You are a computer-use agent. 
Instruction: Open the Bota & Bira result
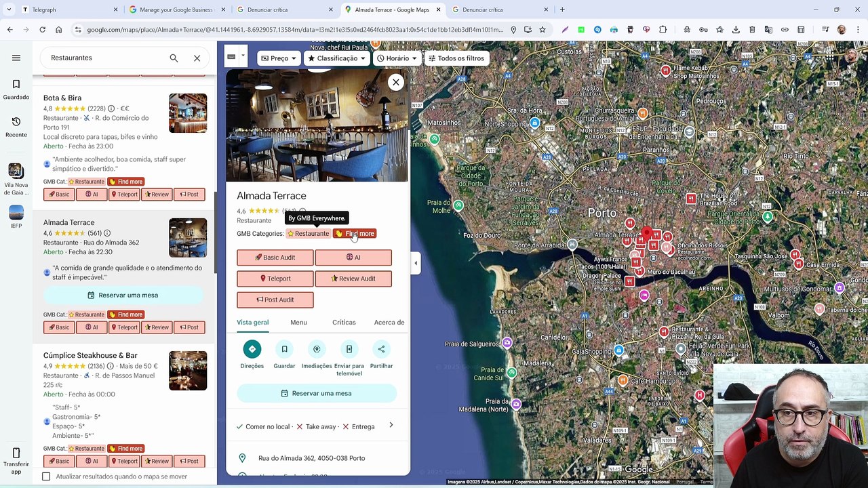(62, 98)
